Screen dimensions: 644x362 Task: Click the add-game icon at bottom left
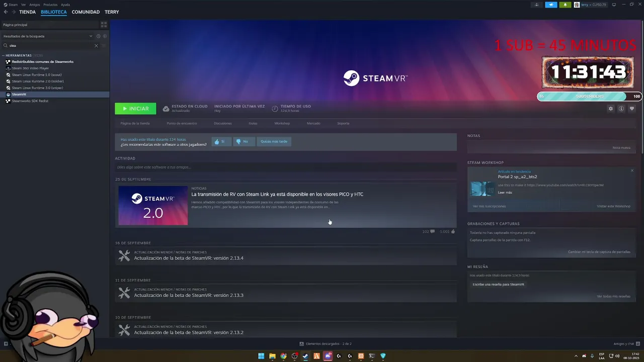6,344
